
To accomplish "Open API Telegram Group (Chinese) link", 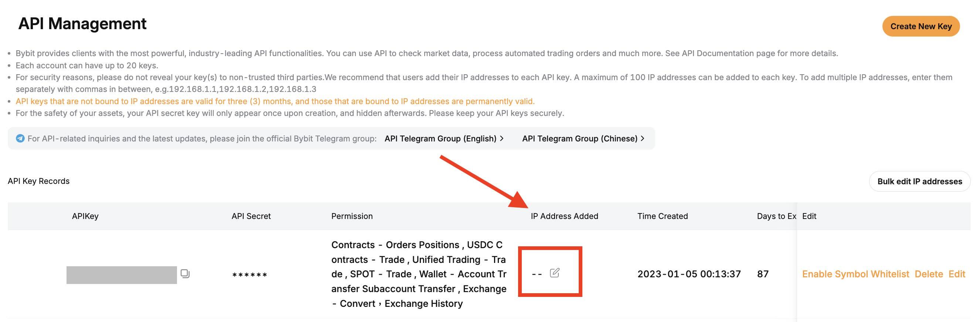I will coord(579,138).
